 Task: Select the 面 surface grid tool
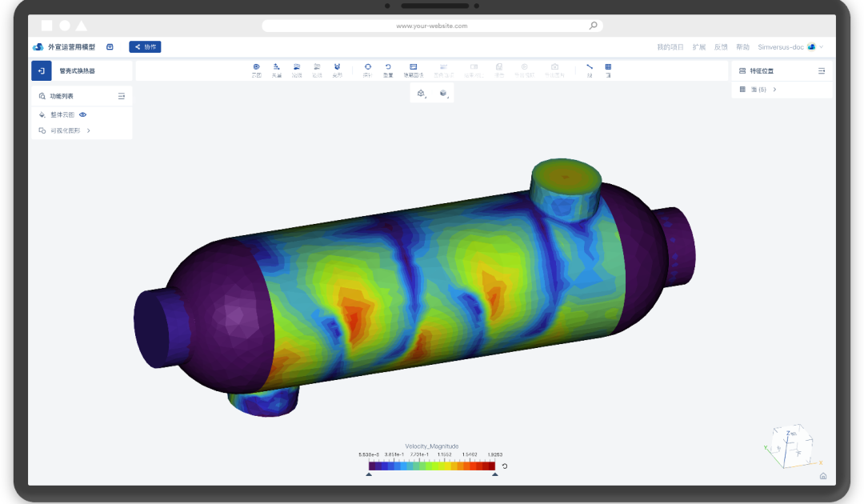(x=608, y=70)
